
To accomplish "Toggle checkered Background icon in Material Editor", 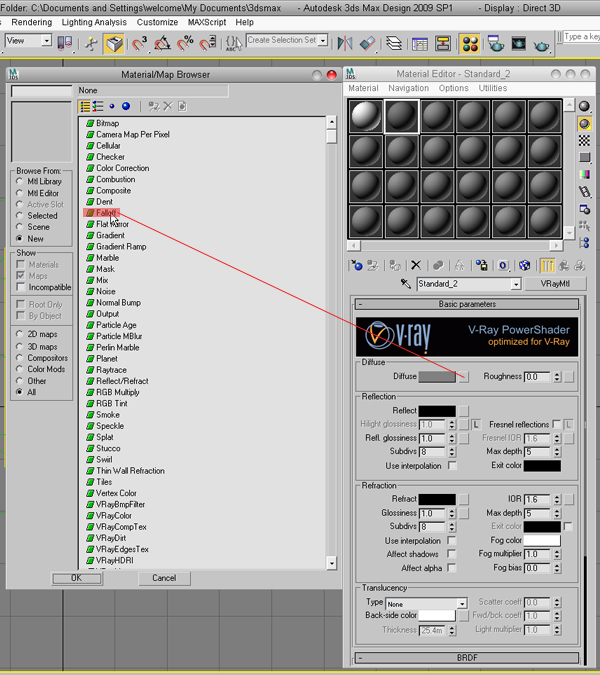I will [584, 140].
